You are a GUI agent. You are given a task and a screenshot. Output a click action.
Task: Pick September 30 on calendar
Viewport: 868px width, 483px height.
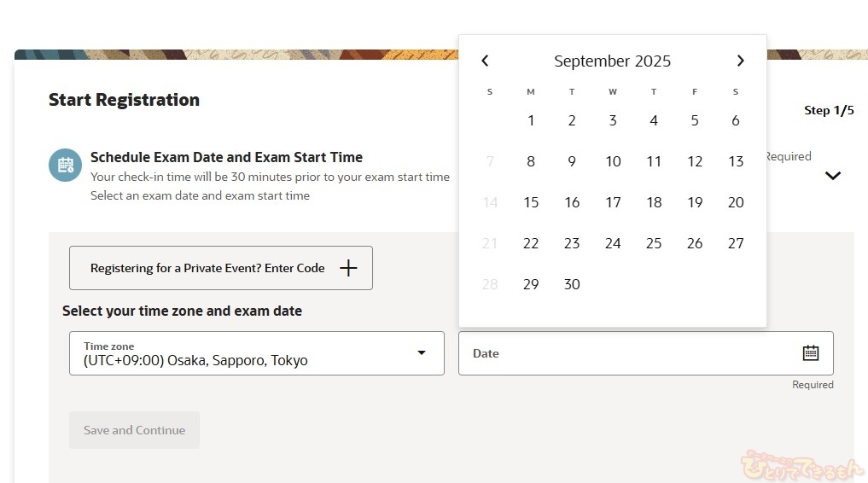point(572,284)
